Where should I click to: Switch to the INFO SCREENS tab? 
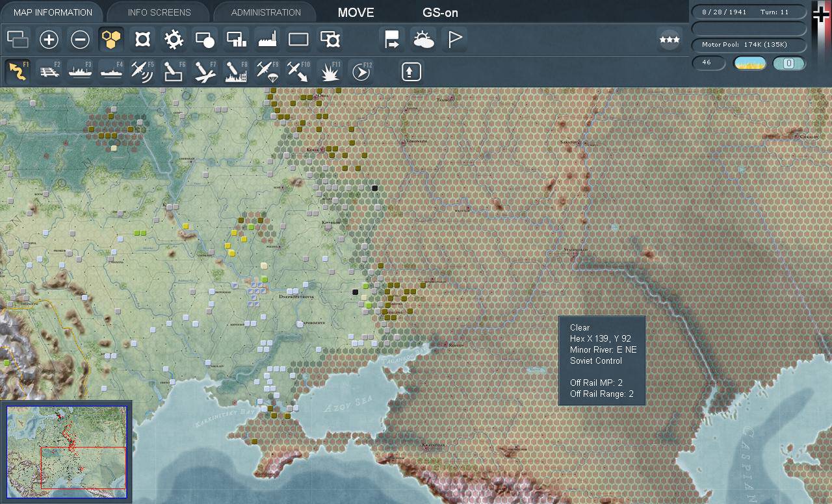click(159, 12)
